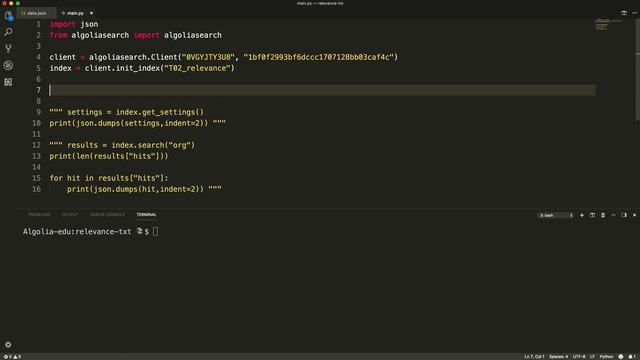Screen dimensions: 640x360
Task: Click line number 4 in the gutter
Action: pyautogui.click(x=38, y=57)
